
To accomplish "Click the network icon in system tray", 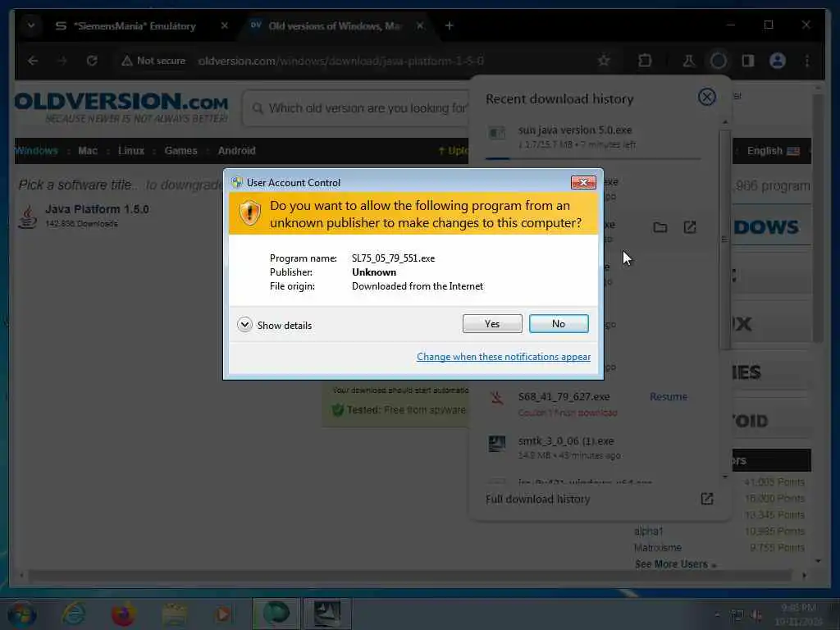I will click(x=737, y=616).
